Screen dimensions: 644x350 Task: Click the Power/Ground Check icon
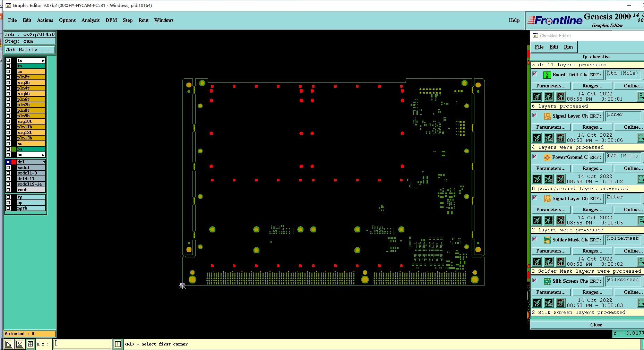[x=547, y=157]
